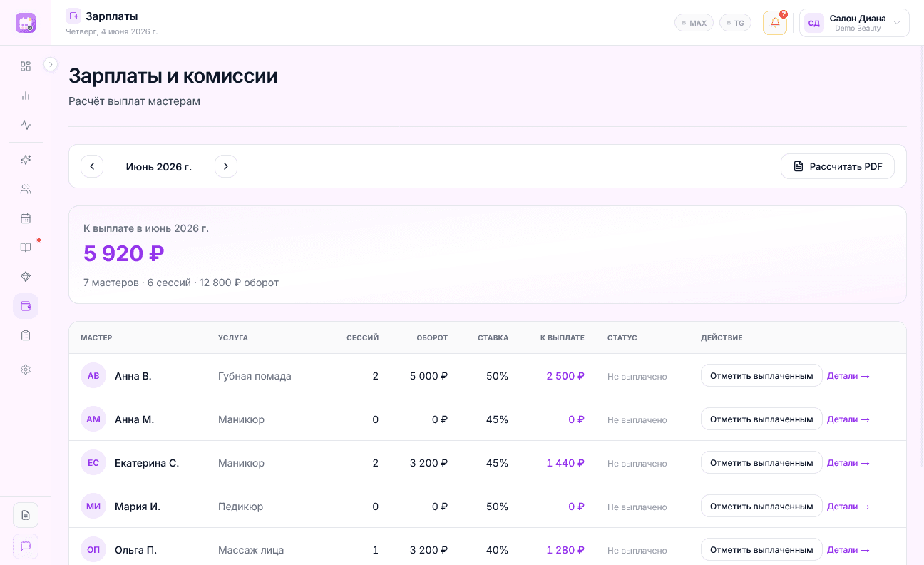Open notifications bell with badge 7

775,23
